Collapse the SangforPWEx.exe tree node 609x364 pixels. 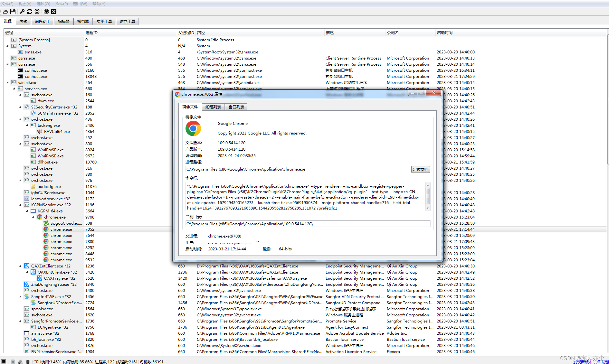(21, 296)
